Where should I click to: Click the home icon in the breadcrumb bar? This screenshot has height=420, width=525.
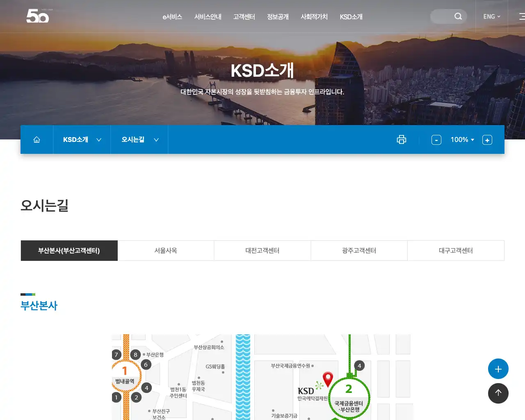(x=37, y=139)
